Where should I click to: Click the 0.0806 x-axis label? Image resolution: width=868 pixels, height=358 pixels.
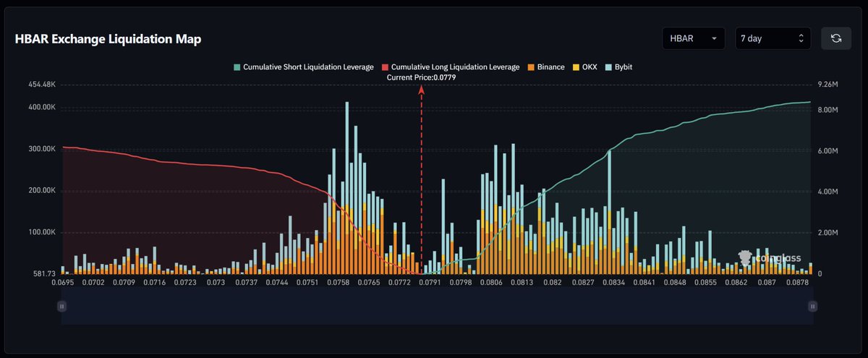[491, 283]
